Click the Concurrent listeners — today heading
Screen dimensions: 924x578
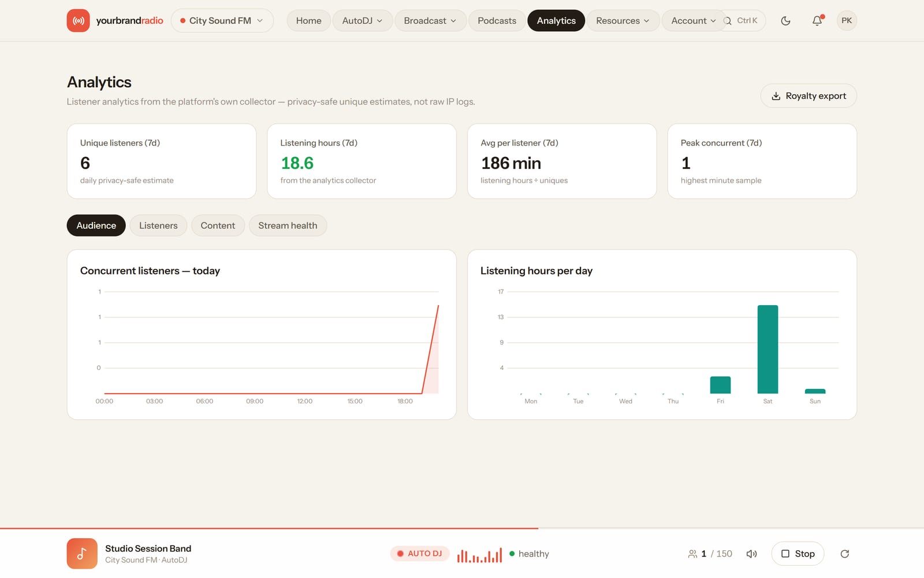pos(150,271)
